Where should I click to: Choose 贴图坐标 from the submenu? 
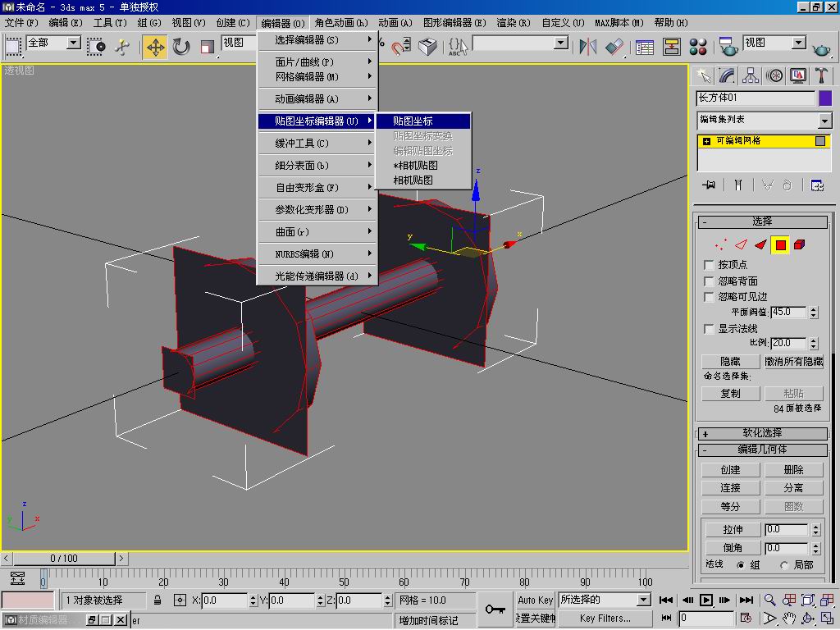pyautogui.click(x=413, y=121)
